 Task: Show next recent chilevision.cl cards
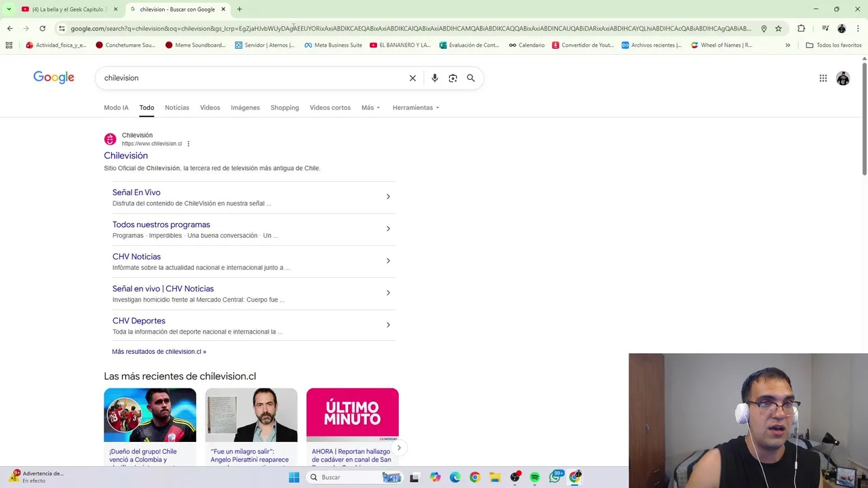point(399,447)
